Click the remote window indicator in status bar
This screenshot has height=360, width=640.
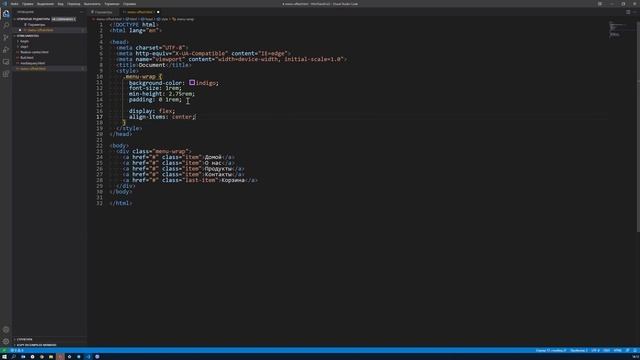tap(4, 350)
